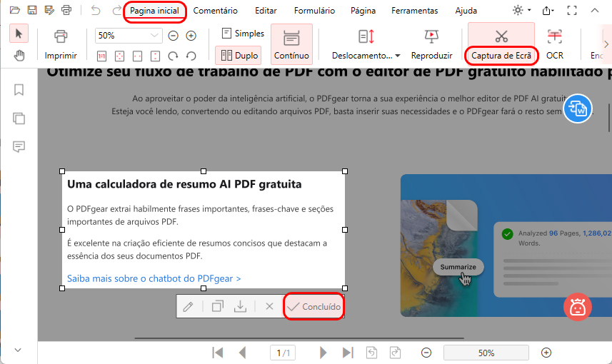Click the next view icon in bottom bar
612x364 pixels.
[x=395, y=353]
